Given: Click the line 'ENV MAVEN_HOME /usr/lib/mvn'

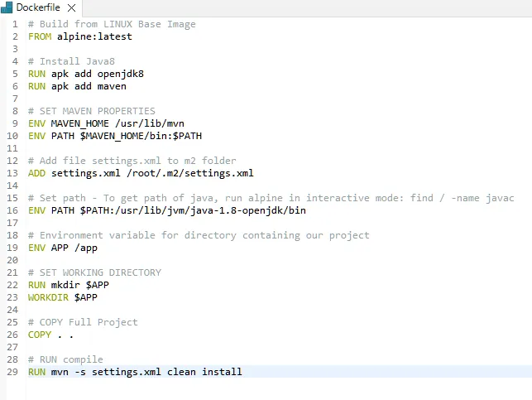Looking at the screenshot, I should coord(106,123).
